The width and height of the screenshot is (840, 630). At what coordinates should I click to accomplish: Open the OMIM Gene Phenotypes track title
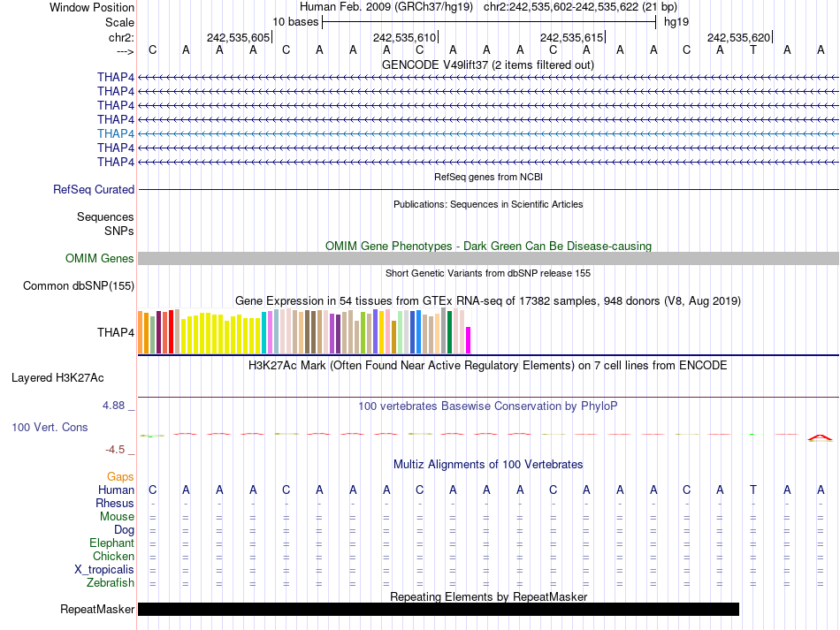point(487,246)
